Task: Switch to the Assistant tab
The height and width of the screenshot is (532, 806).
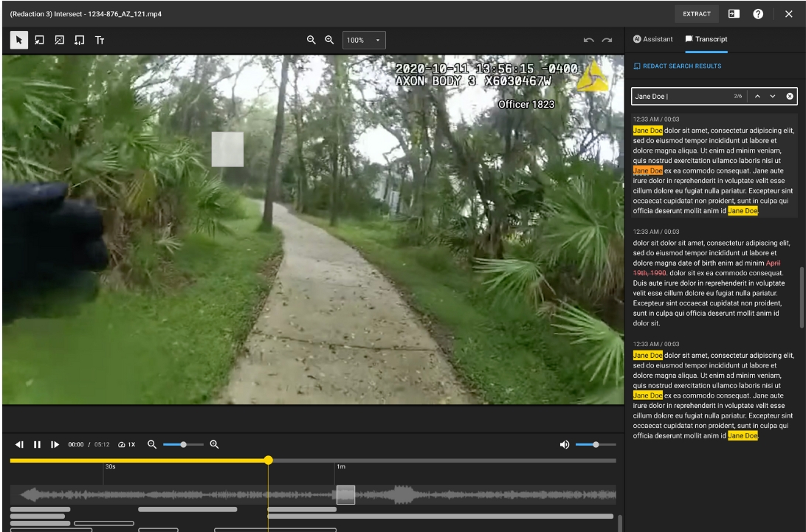Action: [652, 39]
